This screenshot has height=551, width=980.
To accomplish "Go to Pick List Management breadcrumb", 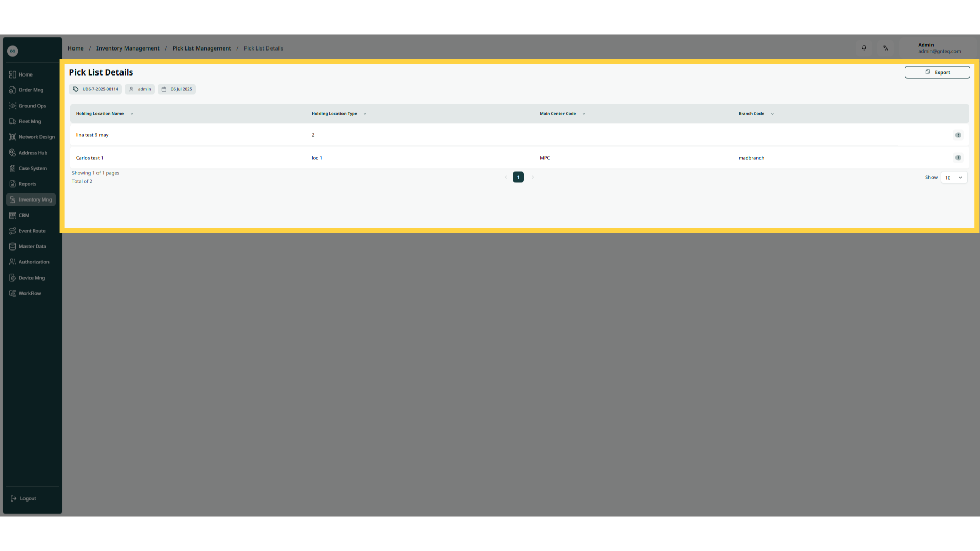I will tap(202, 48).
